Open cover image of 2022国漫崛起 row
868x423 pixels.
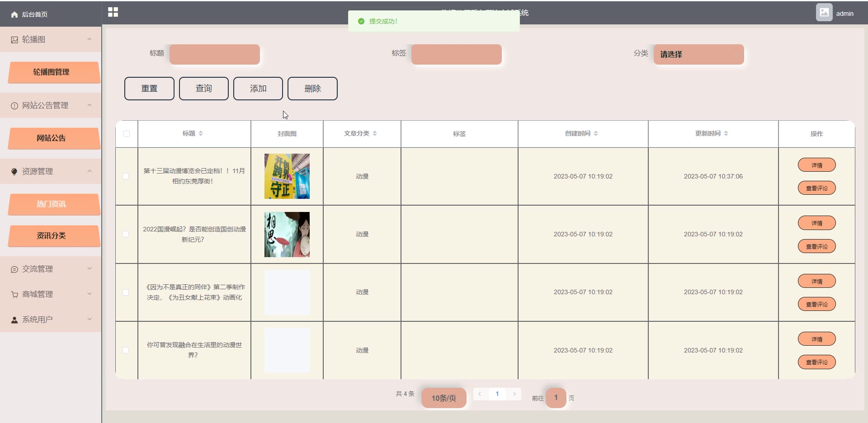tap(287, 235)
